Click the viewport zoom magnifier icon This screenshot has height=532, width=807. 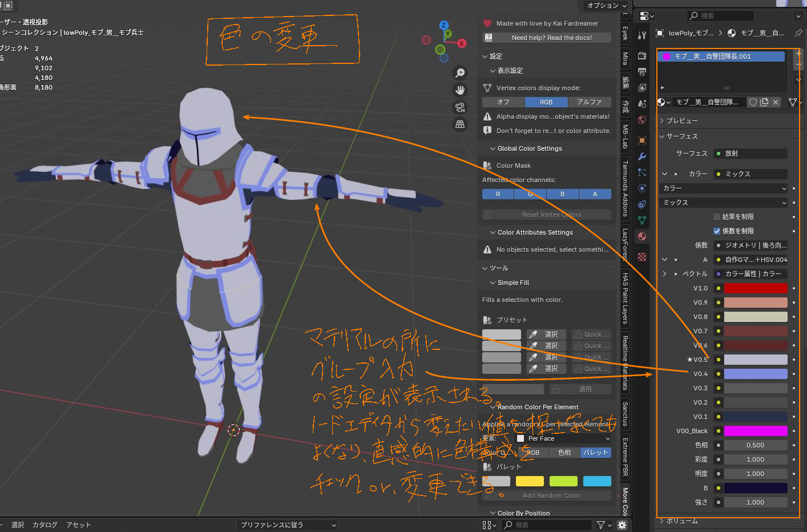pos(460,73)
